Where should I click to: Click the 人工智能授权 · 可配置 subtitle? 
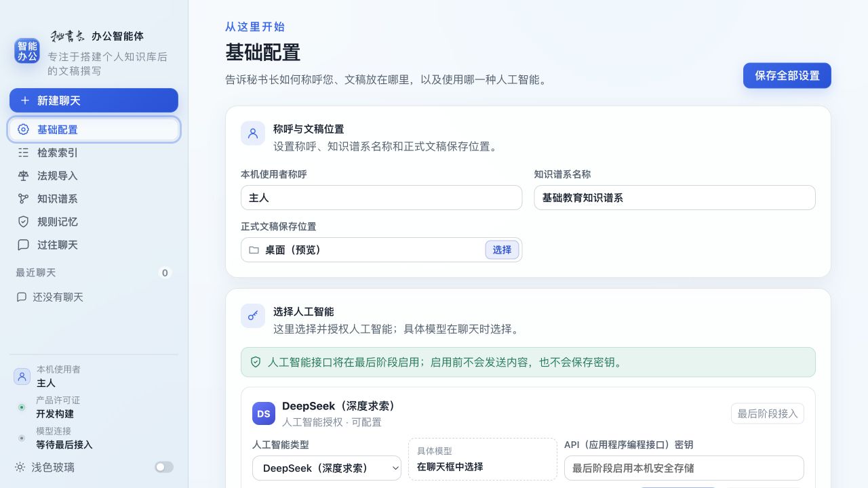[x=332, y=422]
